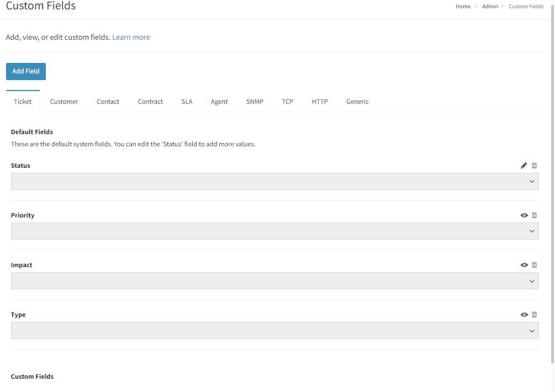The width and height of the screenshot is (555, 392).
Task: Click the Type field trash icon
Action: (535, 315)
